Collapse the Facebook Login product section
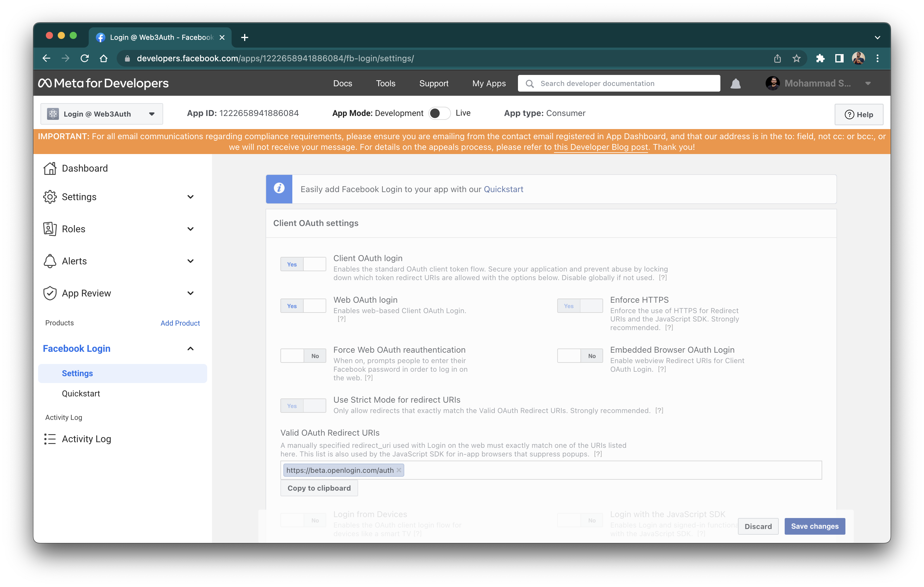 pos(190,349)
